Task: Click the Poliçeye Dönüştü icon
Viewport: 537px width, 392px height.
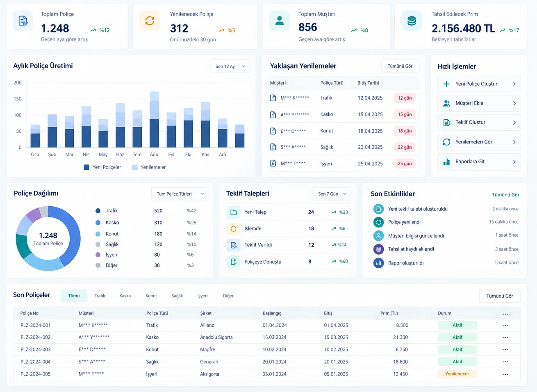Action: [233, 262]
